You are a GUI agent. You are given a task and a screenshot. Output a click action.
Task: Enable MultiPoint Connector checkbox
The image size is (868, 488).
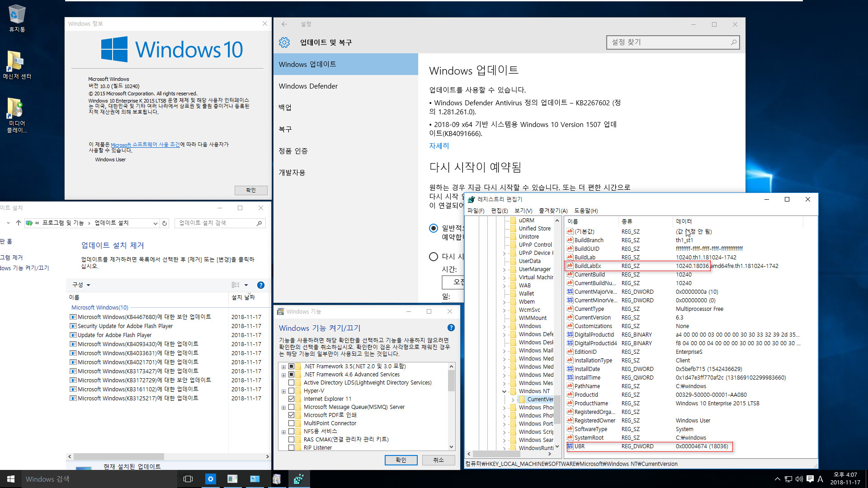click(x=292, y=423)
